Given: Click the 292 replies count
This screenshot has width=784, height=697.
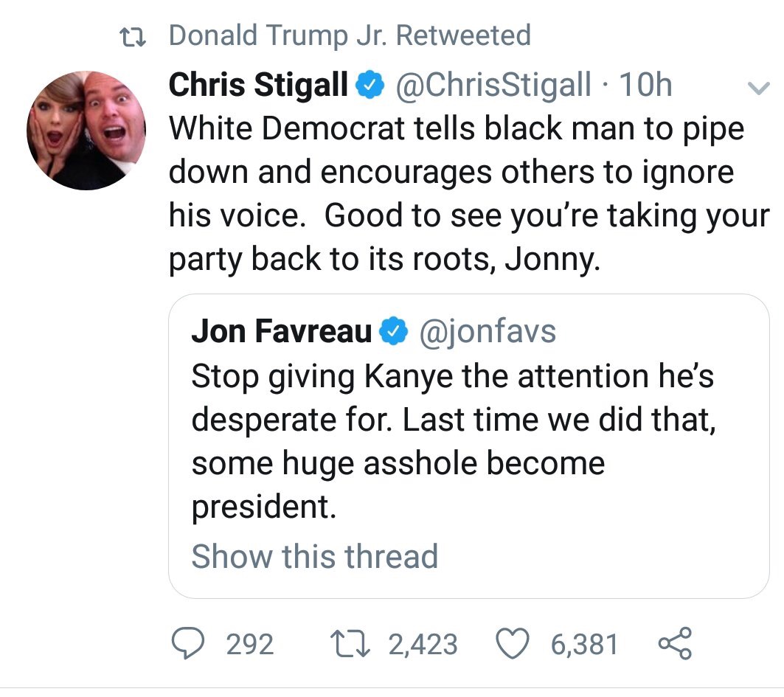Looking at the screenshot, I should coord(250,645).
